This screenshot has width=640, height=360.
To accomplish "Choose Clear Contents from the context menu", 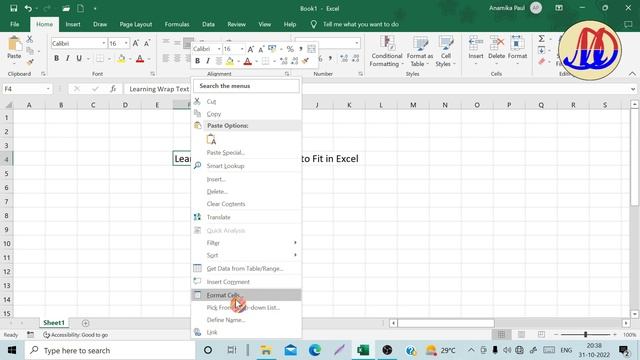I will 246,204.
